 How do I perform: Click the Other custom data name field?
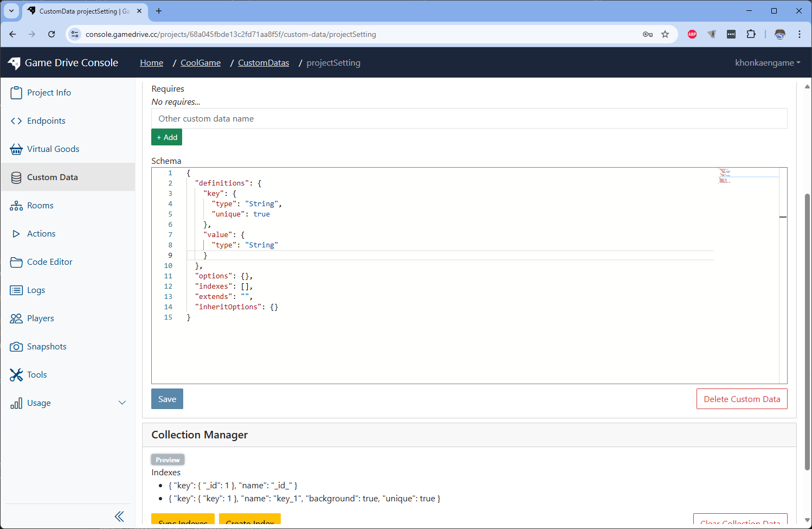(x=469, y=118)
